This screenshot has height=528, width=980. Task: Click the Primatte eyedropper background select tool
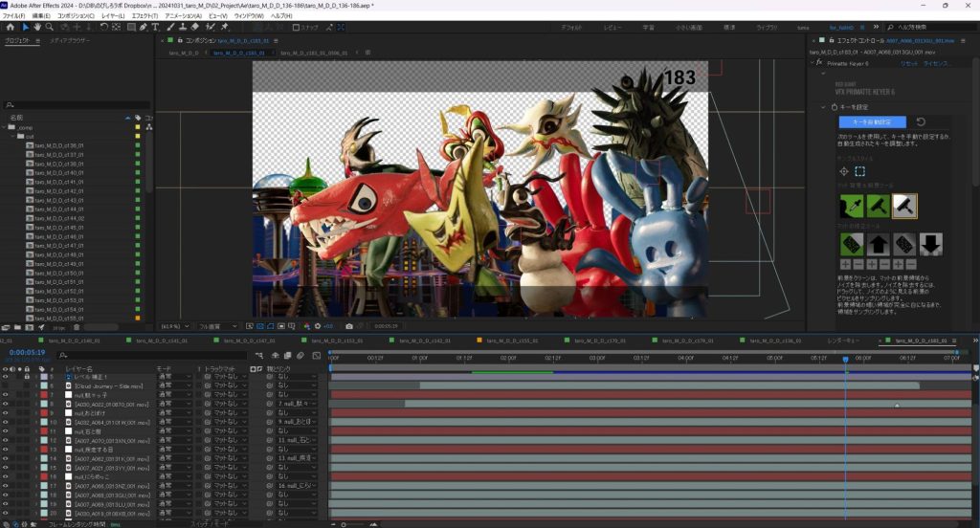[x=851, y=207]
